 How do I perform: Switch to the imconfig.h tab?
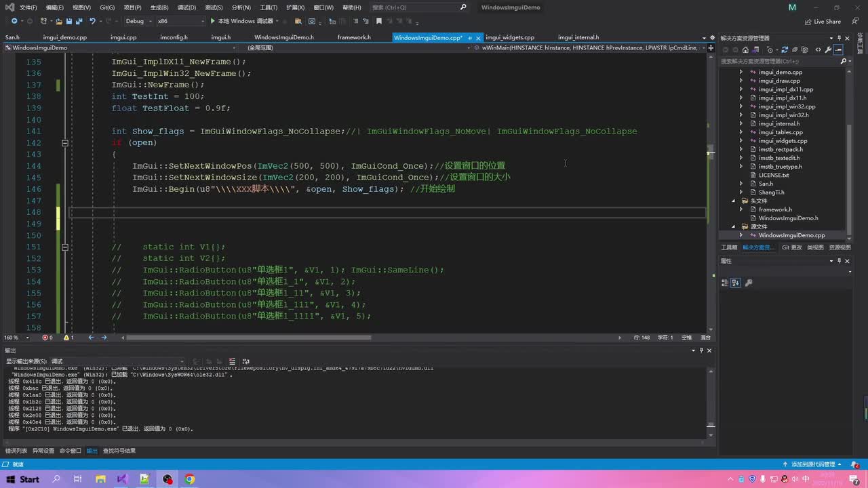[x=174, y=37]
